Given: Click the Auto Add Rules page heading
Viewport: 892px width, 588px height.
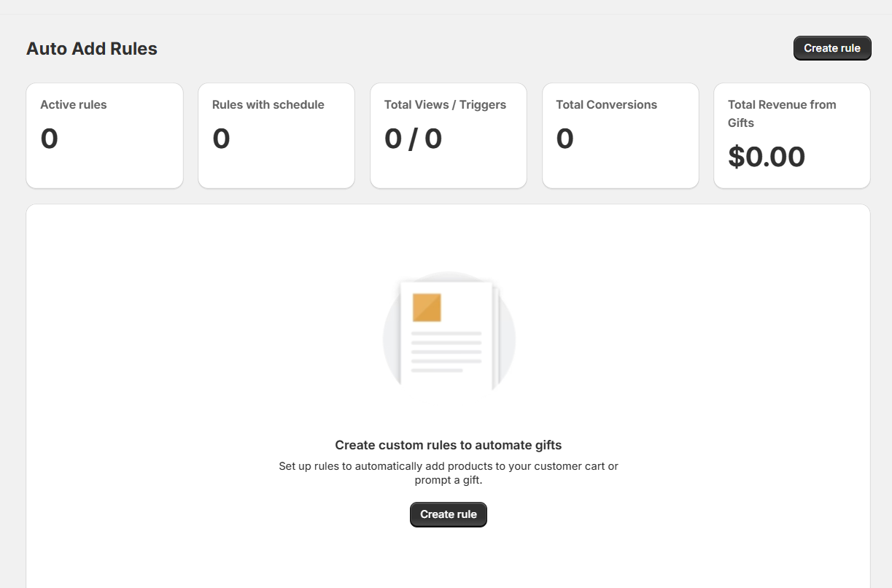Looking at the screenshot, I should coord(92,49).
